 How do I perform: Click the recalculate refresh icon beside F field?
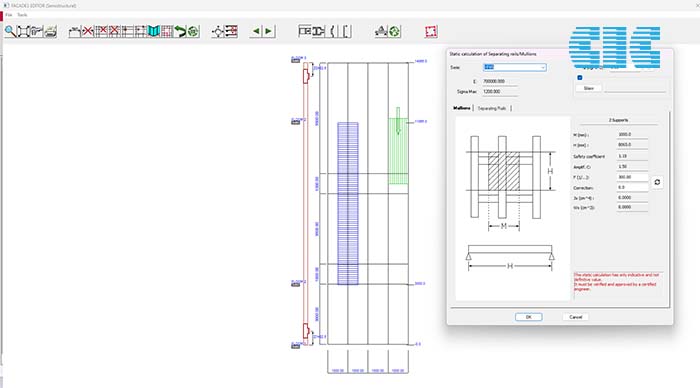657,182
